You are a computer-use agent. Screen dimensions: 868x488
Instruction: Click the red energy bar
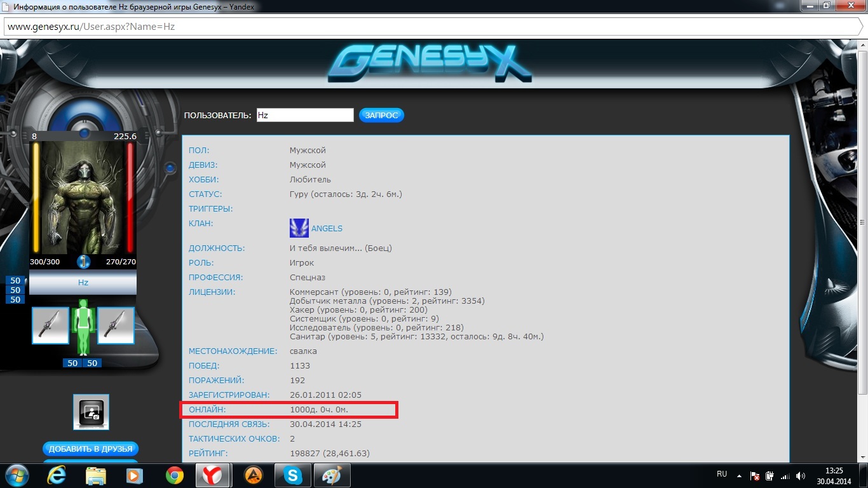click(130, 198)
